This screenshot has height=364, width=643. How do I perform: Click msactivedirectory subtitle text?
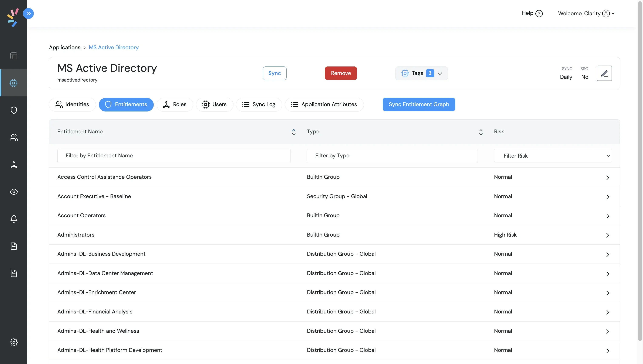(77, 80)
